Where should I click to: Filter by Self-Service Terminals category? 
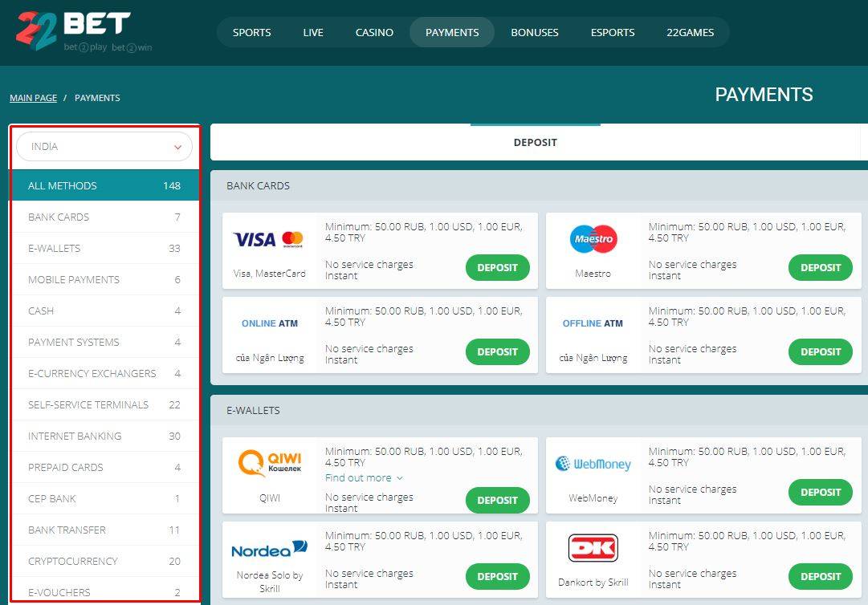(x=104, y=405)
